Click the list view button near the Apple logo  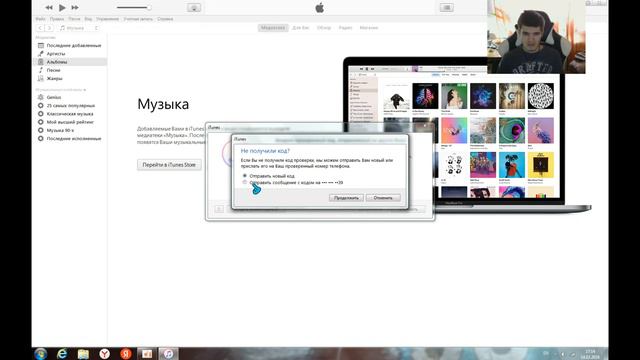click(447, 7)
